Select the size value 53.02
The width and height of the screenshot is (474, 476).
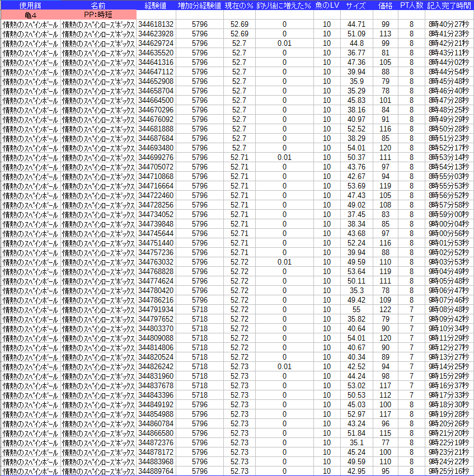click(356, 385)
